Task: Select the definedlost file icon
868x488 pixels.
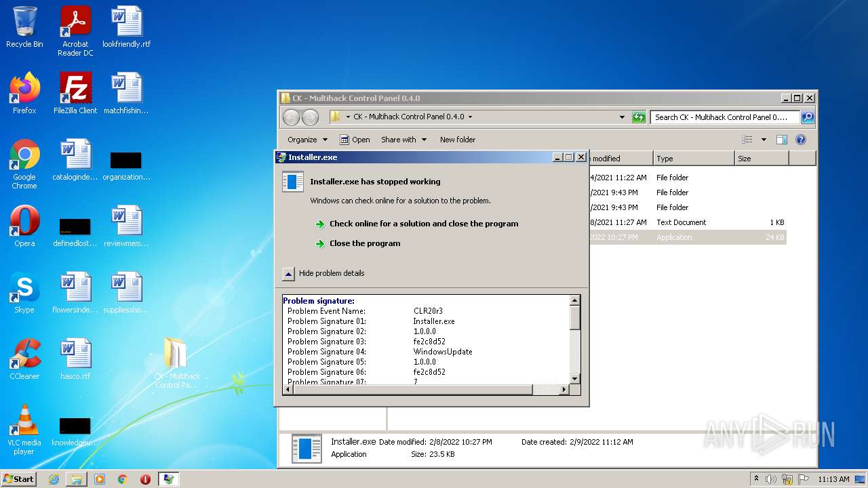Action: tap(75, 232)
